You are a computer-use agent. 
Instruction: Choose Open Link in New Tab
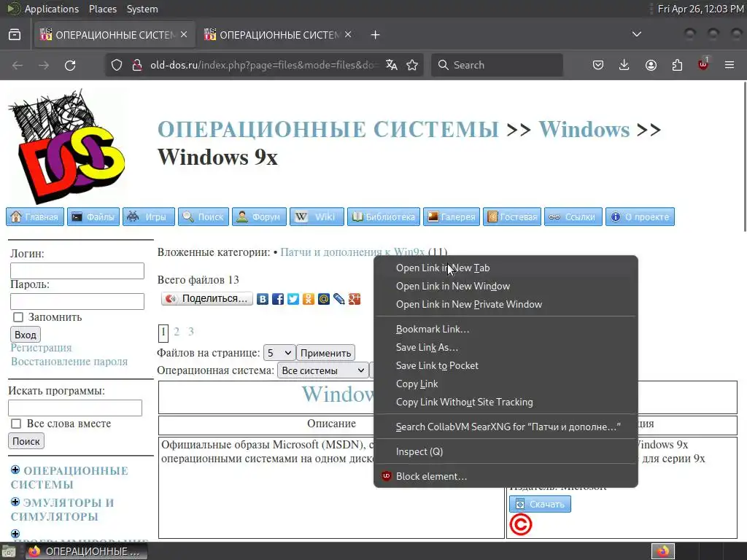(x=506, y=268)
